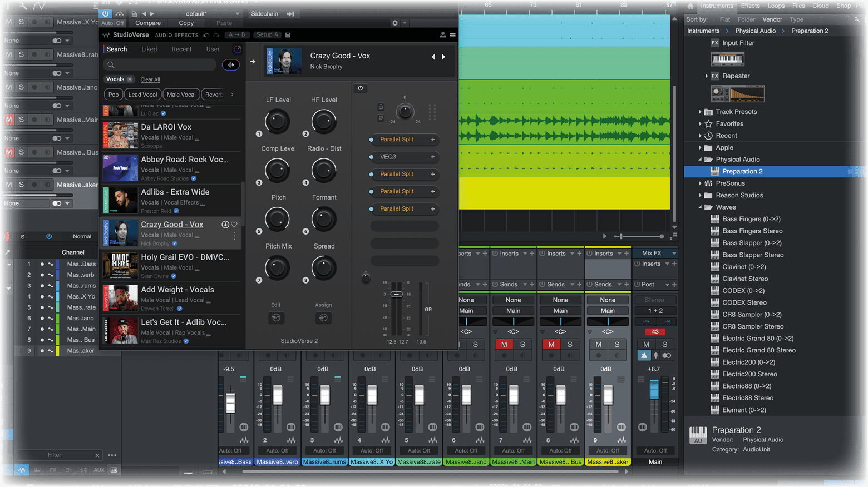
Task: Solo the Massive..X Yo track in the track list
Action: coord(21,22)
